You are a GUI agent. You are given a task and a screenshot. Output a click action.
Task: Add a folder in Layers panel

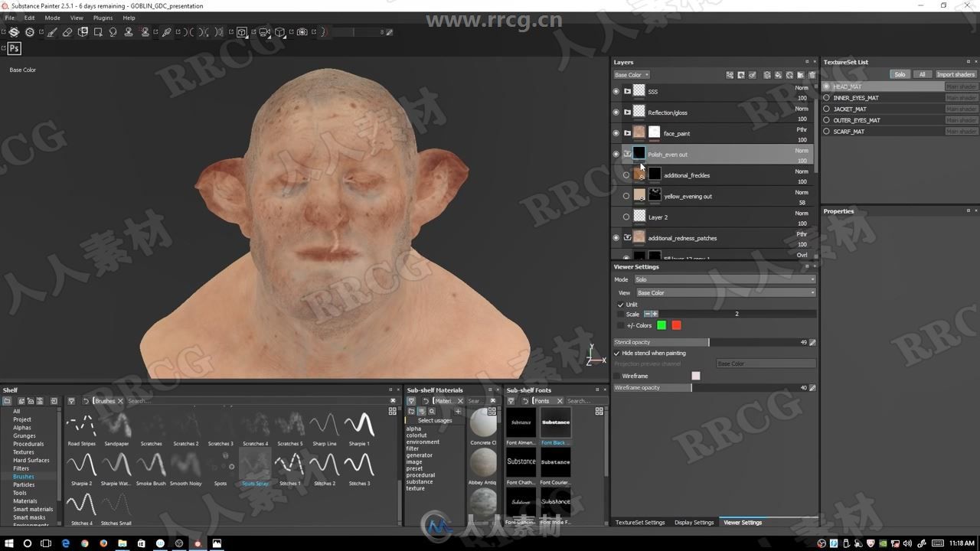pyautogui.click(x=801, y=75)
